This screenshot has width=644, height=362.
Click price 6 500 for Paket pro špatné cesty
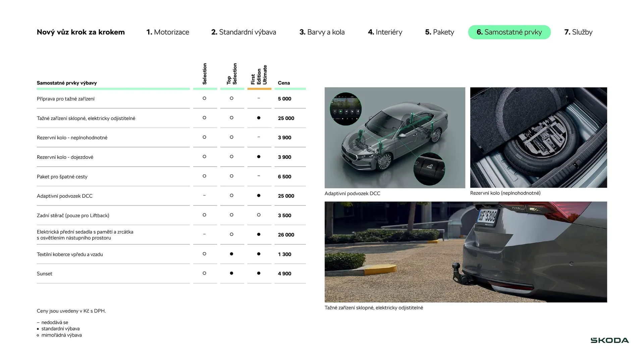pyautogui.click(x=284, y=177)
